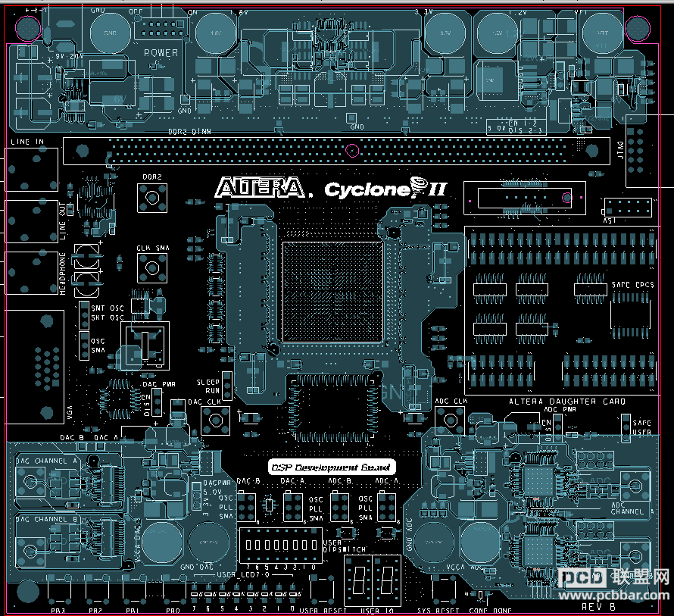Screen dimensions: 674x616
Task: Click the HEADPHONE label
Action: [x=63, y=274]
